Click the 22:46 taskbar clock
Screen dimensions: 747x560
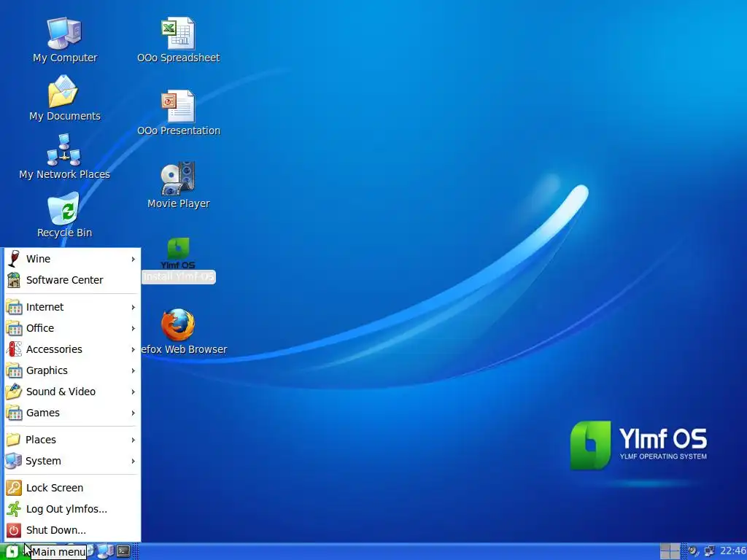[x=733, y=551]
